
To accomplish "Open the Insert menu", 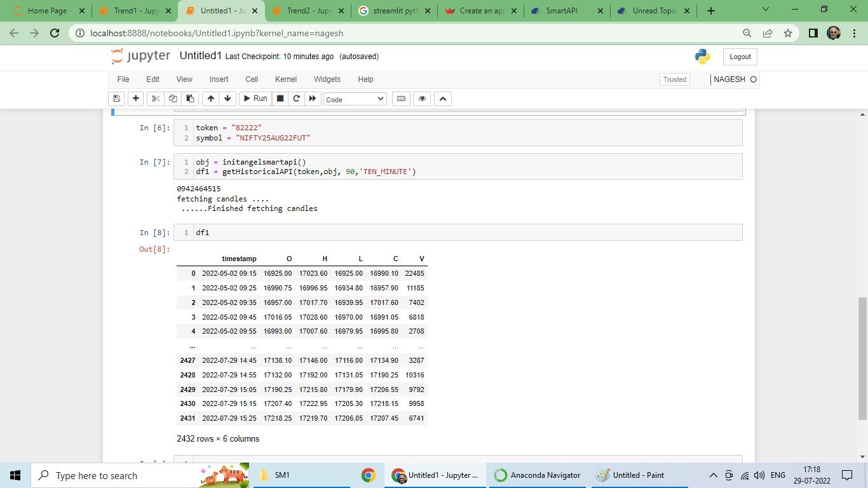I will pyautogui.click(x=219, y=79).
